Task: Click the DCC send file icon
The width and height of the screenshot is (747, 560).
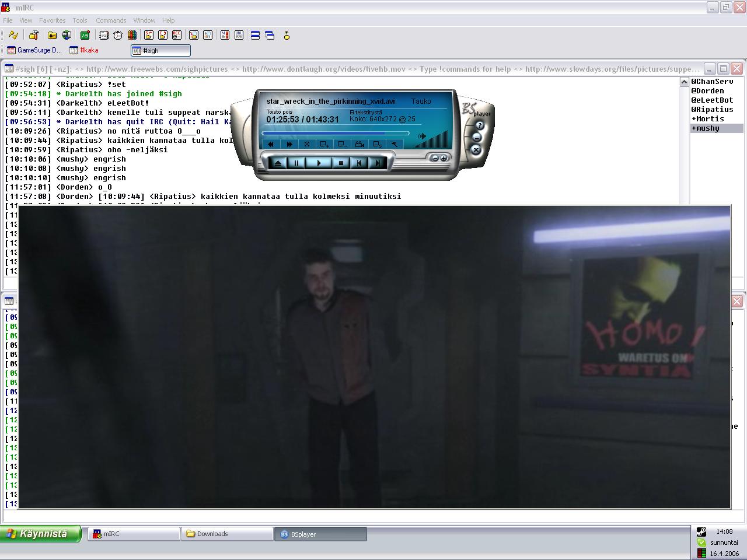Action: tap(149, 35)
